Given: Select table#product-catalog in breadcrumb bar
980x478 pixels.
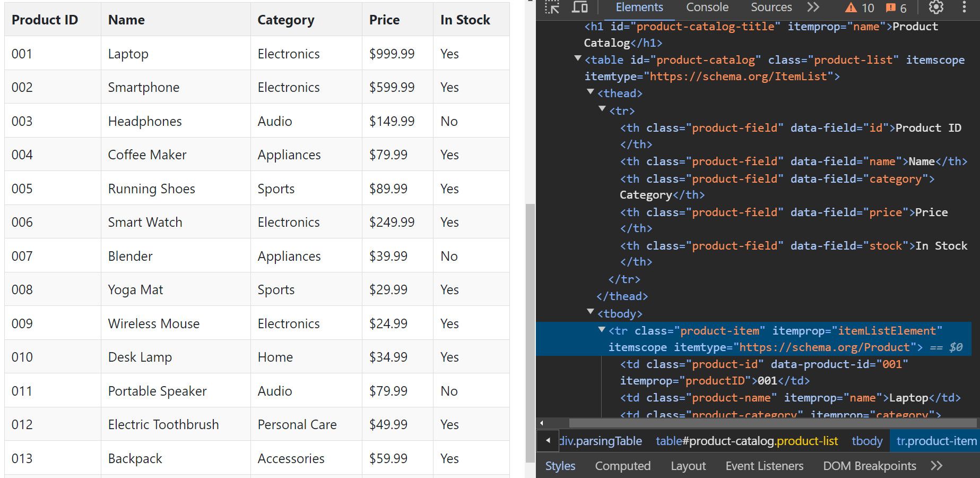Looking at the screenshot, I should (747, 441).
